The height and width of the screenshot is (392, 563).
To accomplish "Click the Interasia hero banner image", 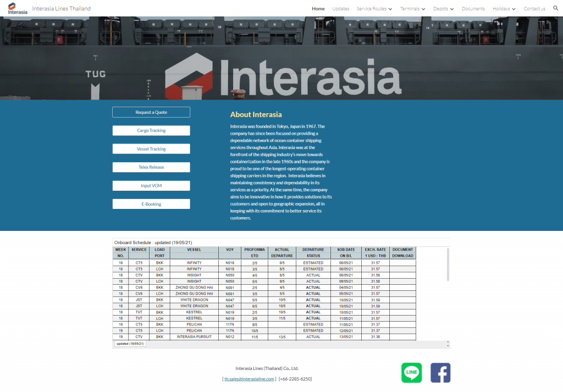I will (281, 58).
